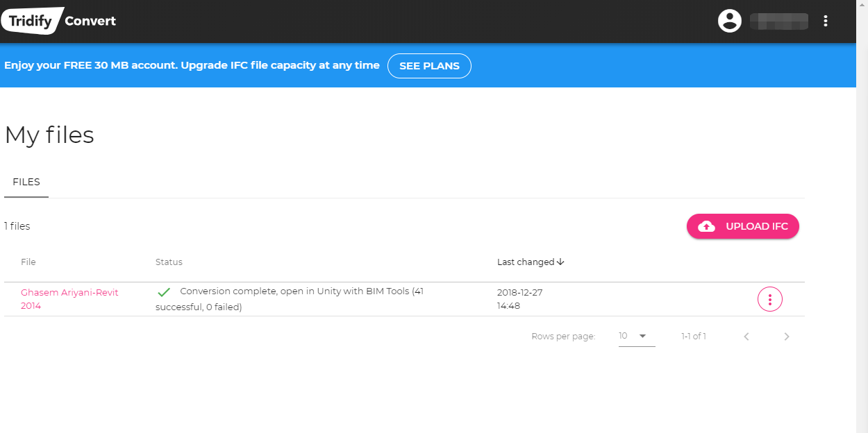Click the SEE PLANS button
Image resolution: width=868 pixels, height=433 pixels.
click(x=429, y=66)
